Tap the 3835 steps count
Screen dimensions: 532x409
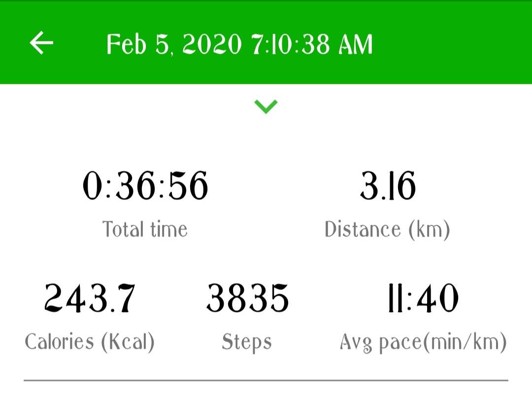(247, 299)
